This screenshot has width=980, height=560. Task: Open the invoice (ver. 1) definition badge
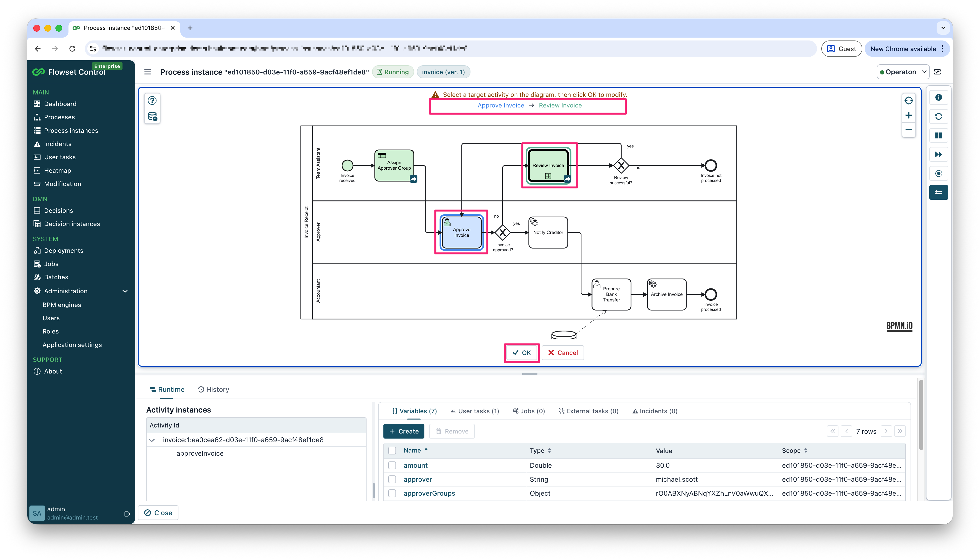pos(443,72)
